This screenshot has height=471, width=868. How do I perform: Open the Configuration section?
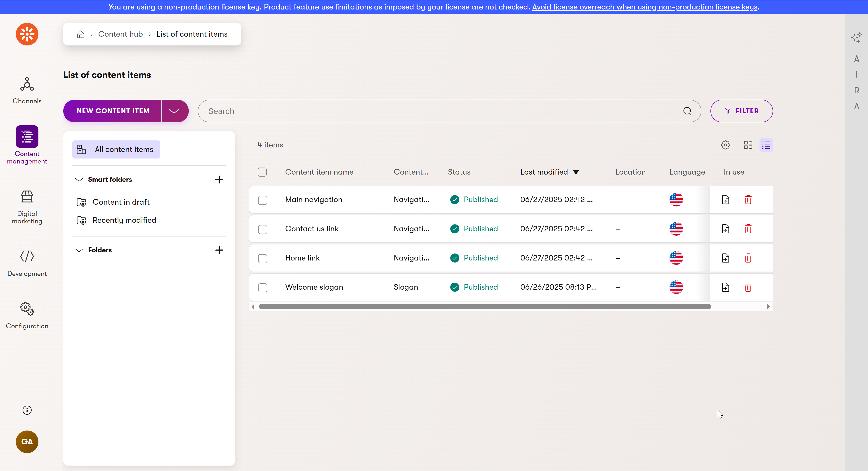point(27,316)
